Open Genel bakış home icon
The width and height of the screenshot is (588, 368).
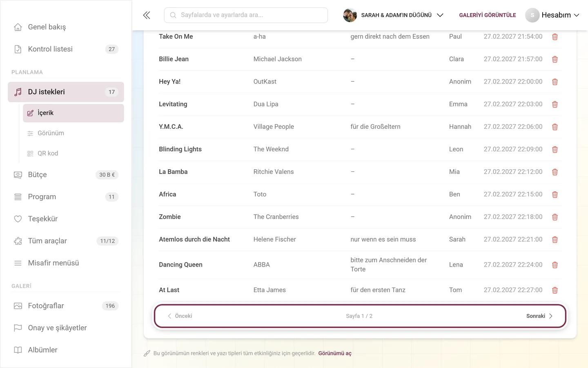point(18,27)
